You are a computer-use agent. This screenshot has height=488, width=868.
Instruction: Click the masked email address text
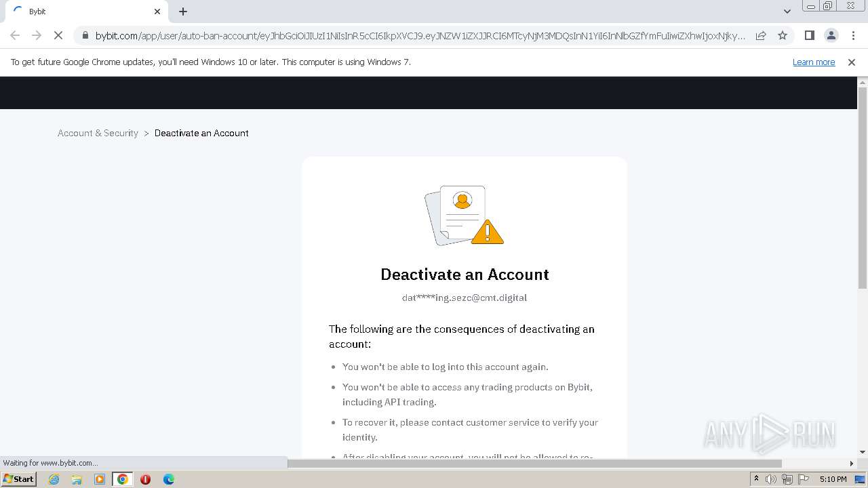(465, 298)
